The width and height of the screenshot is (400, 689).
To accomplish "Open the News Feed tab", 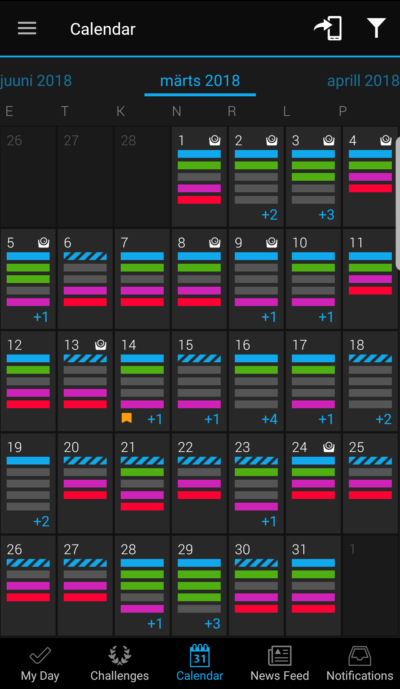I will (x=280, y=664).
